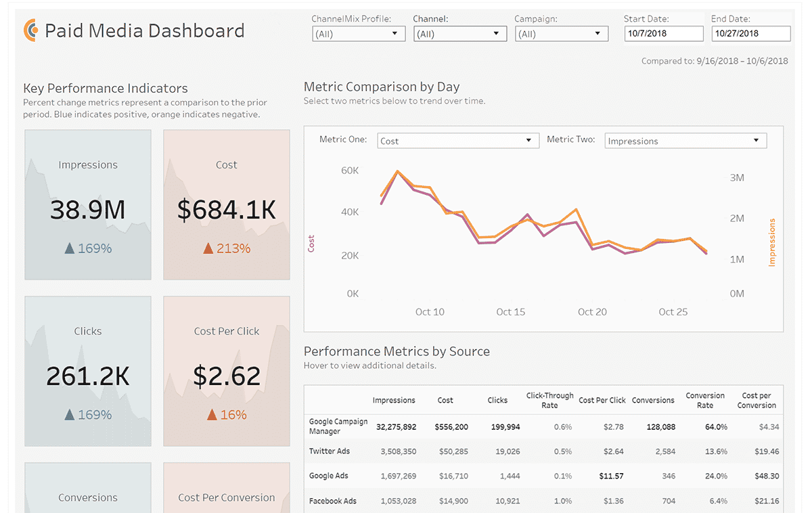Select the Facebook Ads row label
Viewport: 812px width, 513px height.
click(333, 501)
